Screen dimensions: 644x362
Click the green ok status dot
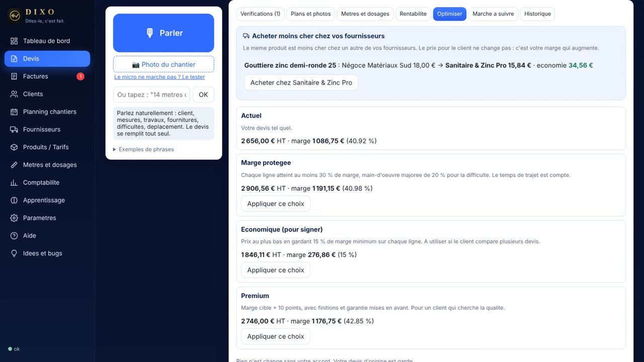(x=10, y=349)
